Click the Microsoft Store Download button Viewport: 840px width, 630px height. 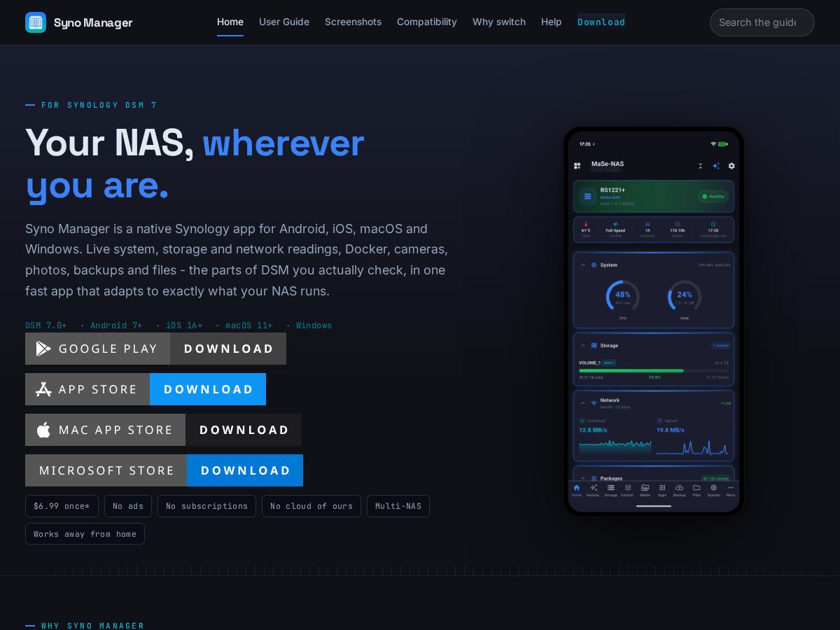point(245,470)
